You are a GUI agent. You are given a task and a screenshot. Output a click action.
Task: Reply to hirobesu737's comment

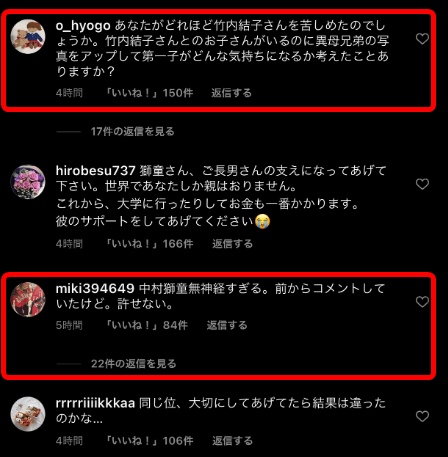[232, 244]
